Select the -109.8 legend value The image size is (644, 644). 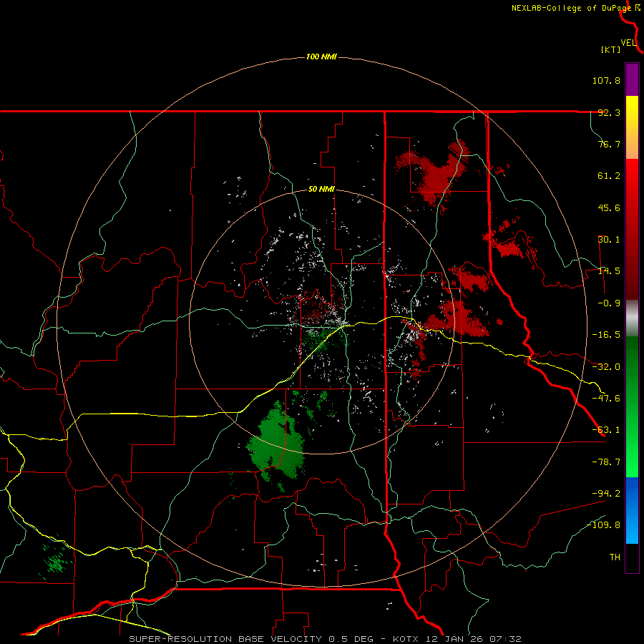[x=604, y=525]
